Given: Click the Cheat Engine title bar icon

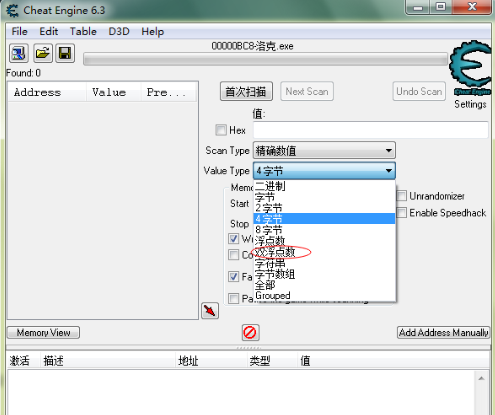Looking at the screenshot, I should coord(13,10).
